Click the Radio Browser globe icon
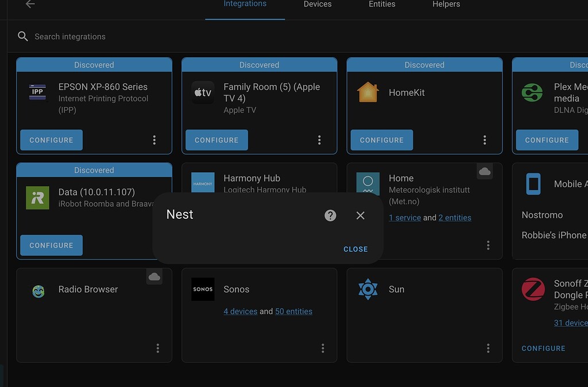 point(38,291)
